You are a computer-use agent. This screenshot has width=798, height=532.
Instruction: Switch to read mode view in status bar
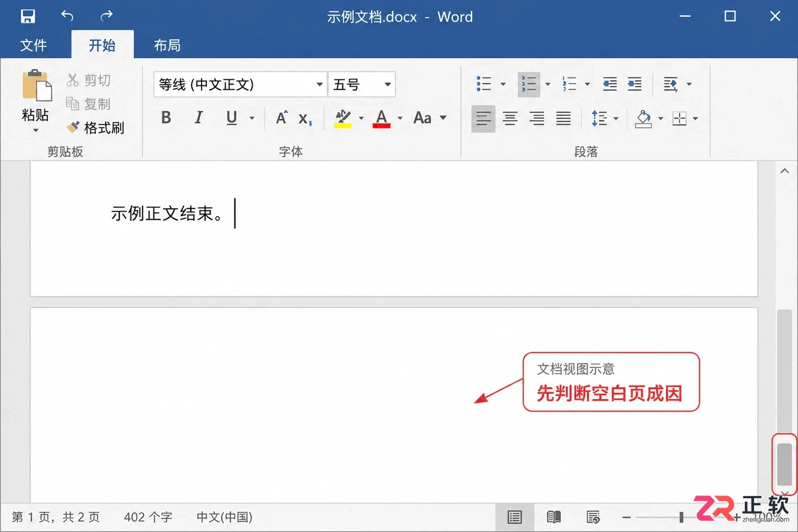[x=554, y=518]
